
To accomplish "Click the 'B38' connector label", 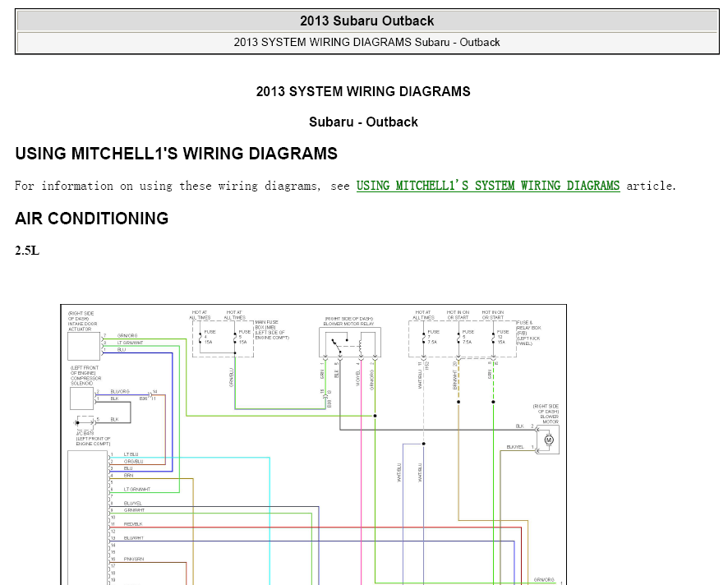I will [x=329, y=404].
